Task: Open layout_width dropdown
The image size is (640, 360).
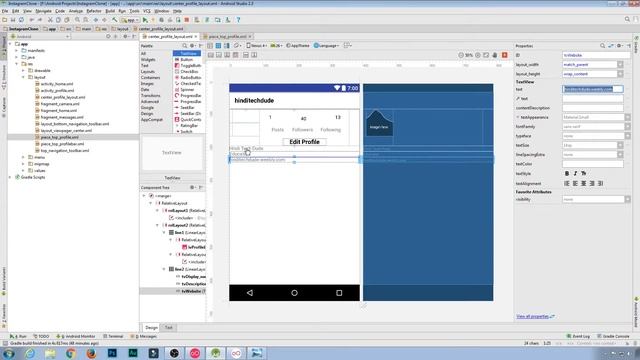Action: [620, 64]
